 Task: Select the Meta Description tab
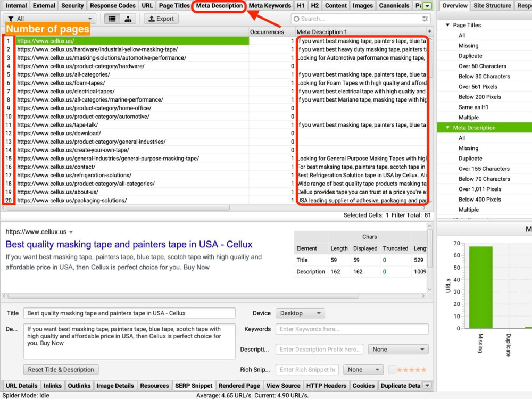click(x=219, y=6)
